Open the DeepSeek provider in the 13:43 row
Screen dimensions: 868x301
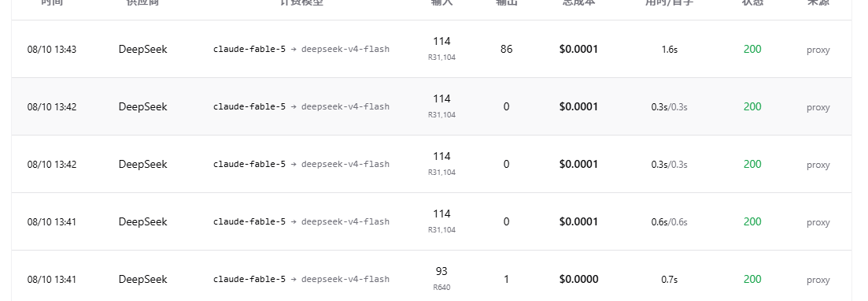(x=142, y=50)
